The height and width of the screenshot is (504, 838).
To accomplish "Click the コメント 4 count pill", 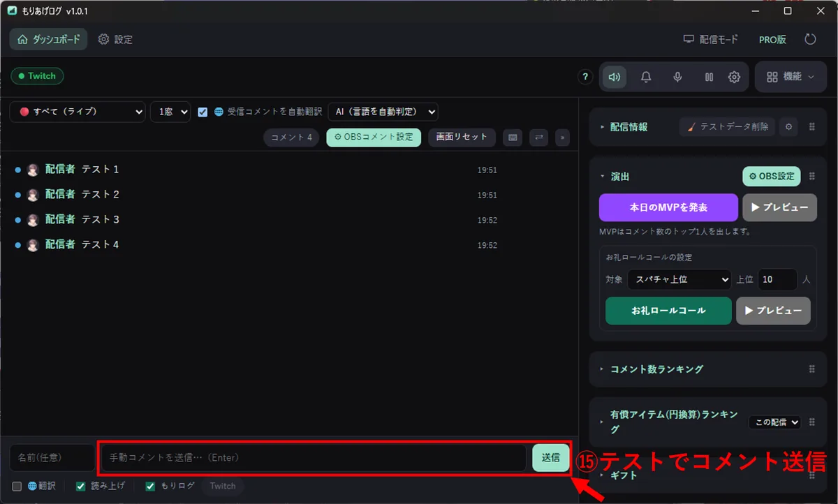I will [291, 138].
